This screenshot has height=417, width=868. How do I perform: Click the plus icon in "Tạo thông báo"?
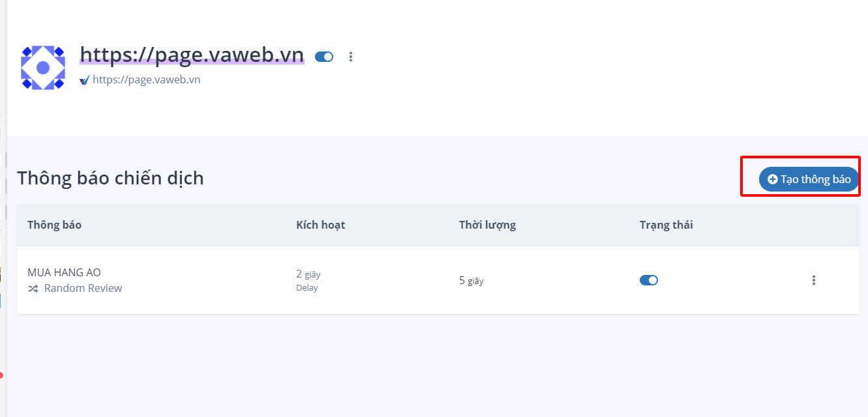772,179
